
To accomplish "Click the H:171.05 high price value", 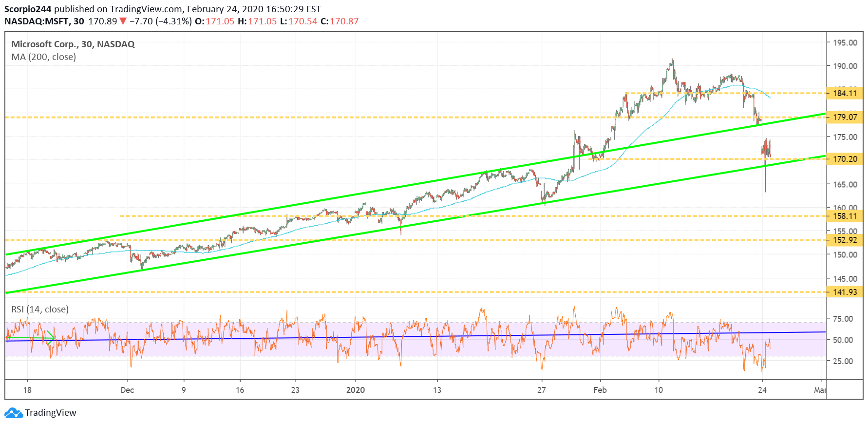I will (x=257, y=21).
